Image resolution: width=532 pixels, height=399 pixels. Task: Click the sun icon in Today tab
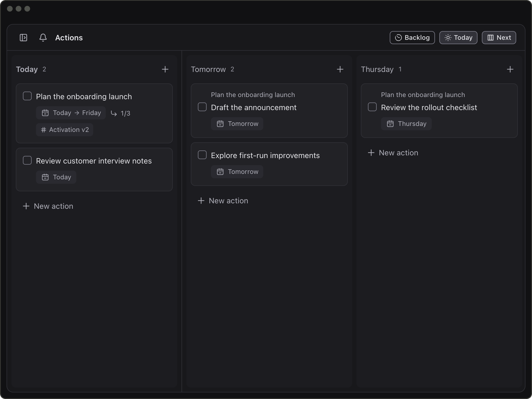[x=448, y=38]
